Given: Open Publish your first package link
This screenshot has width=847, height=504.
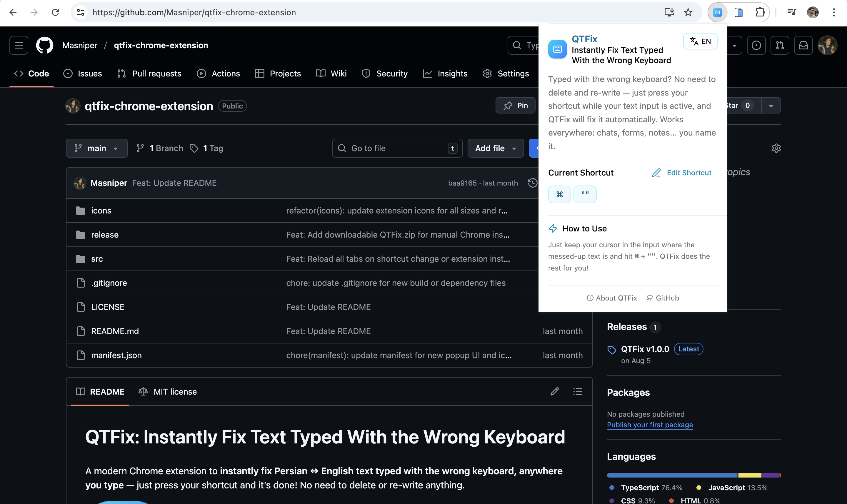Looking at the screenshot, I should pyautogui.click(x=650, y=425).
